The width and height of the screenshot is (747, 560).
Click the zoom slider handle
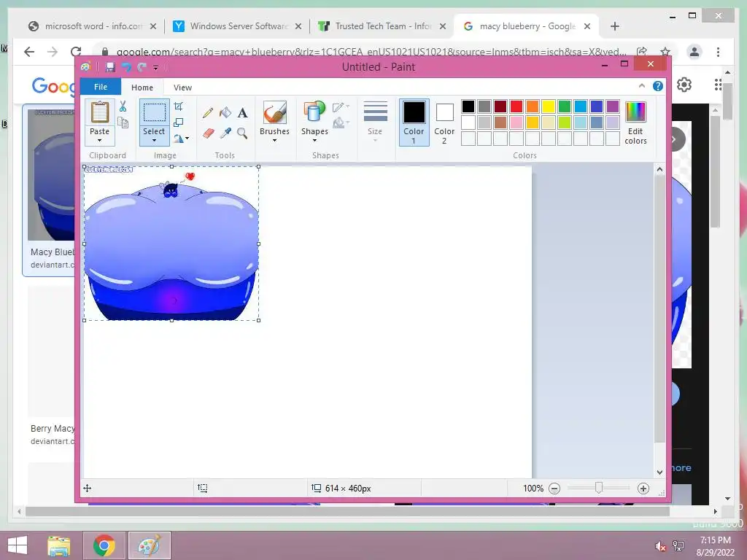[599, 488]
